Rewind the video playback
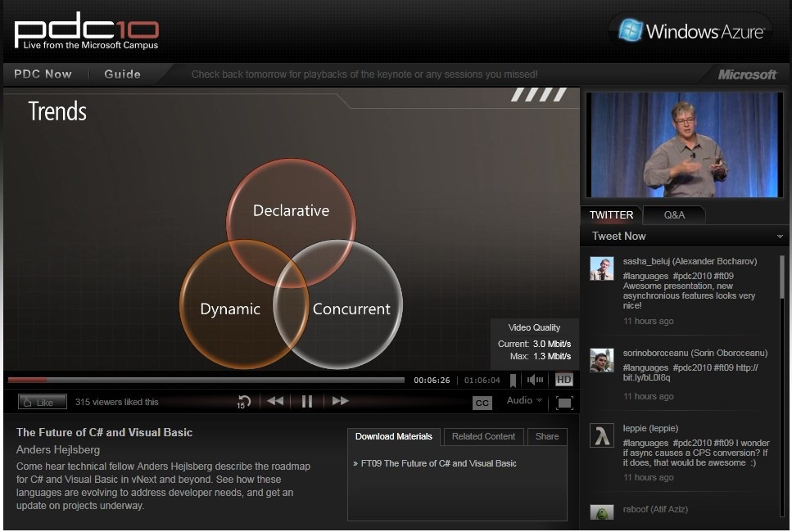The width and height of the screenshot is (792, 532). click(x=275, y=401)
